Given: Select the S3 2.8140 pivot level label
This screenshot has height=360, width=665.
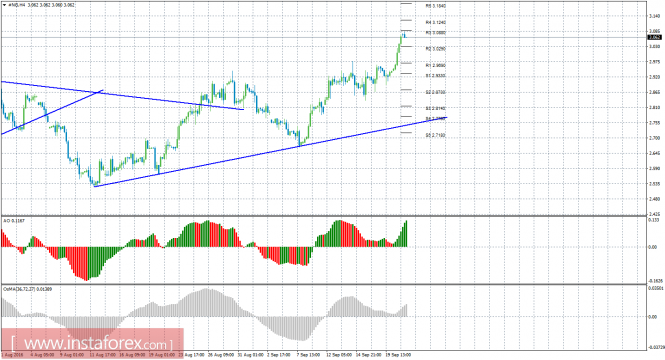Looking at the screenshot, I should pos(436,109).
